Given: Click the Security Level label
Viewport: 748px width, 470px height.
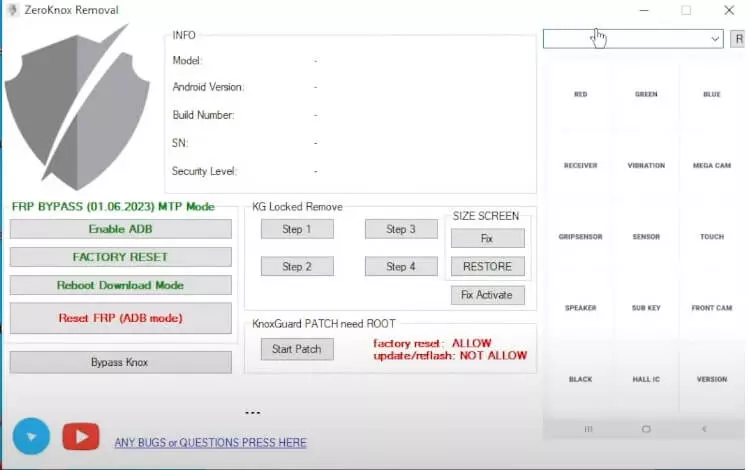Looking at the screenshot, I should 204,171.
